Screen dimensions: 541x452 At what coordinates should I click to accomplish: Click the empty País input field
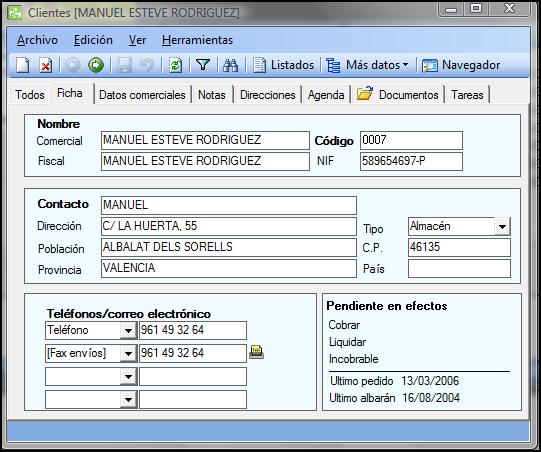pyautogui.click(x=459, y=268)
